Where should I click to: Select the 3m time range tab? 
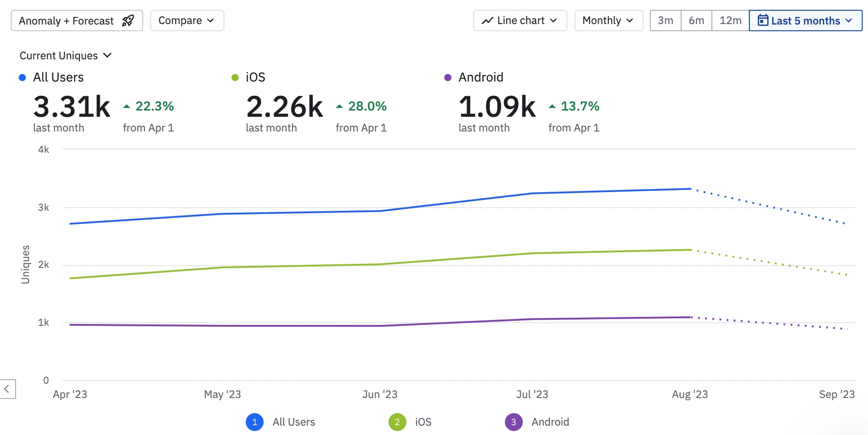[665, 21]
